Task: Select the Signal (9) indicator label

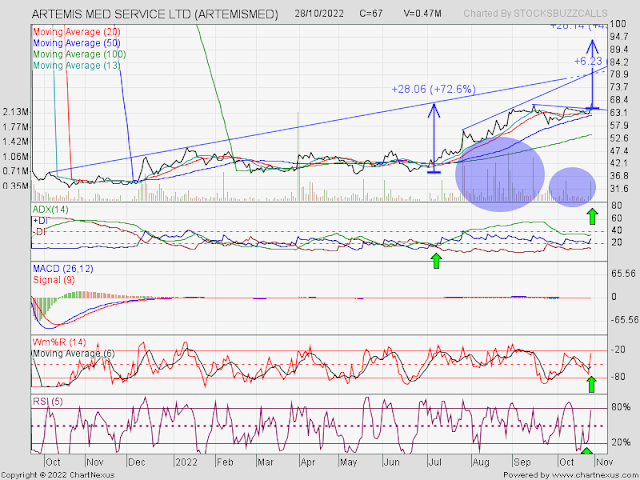Action: (x=54, y=280)
